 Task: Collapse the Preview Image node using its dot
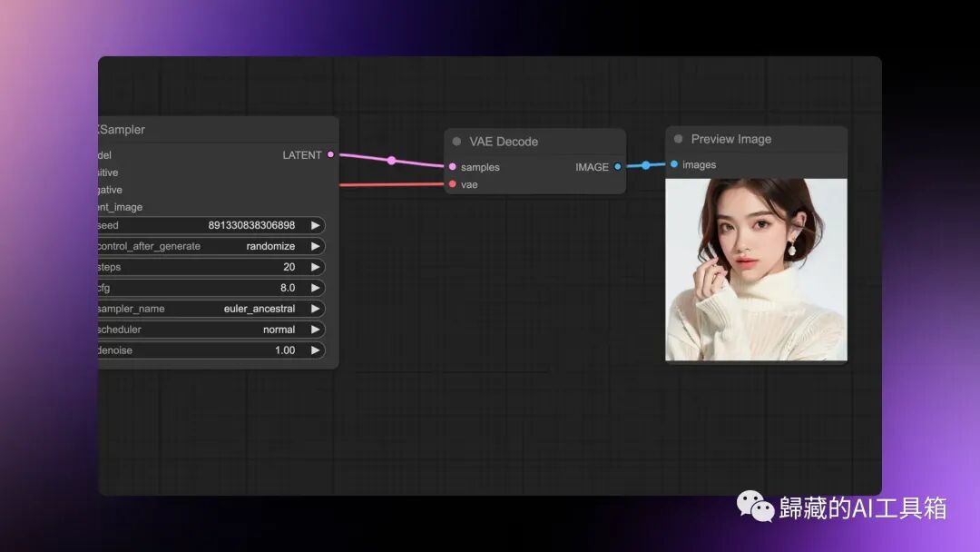[678, 139]
